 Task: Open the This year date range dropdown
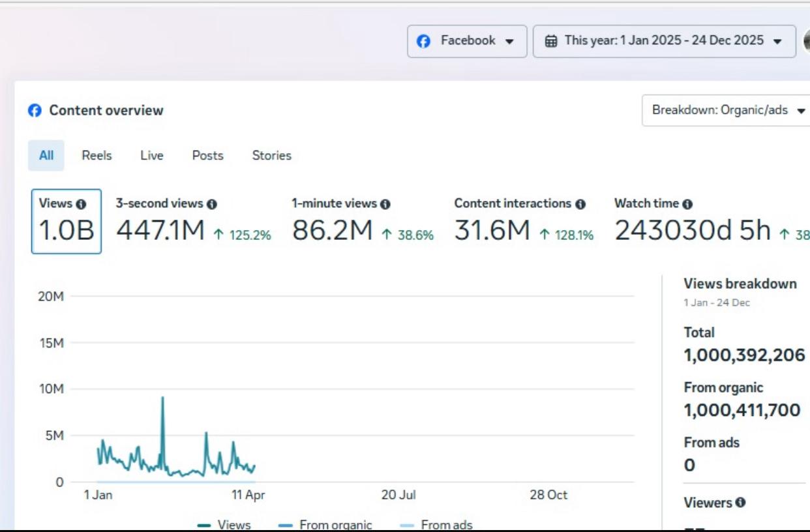(664, 41)
